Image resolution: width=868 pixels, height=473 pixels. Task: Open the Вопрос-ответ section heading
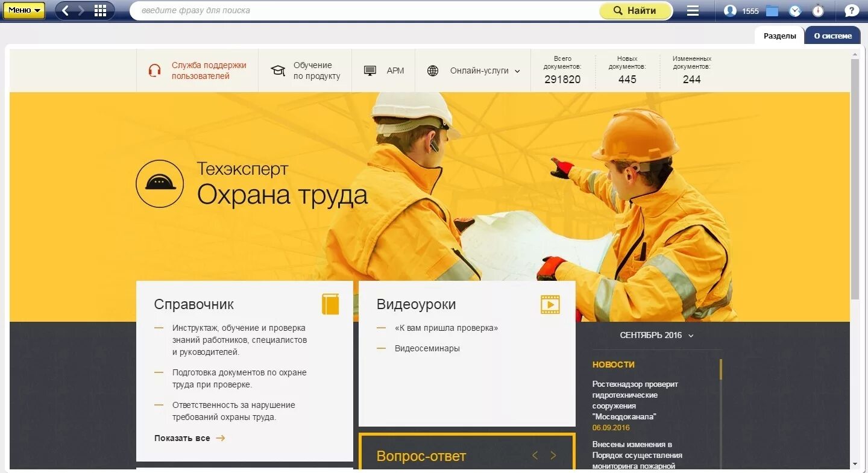click(421, 456)
